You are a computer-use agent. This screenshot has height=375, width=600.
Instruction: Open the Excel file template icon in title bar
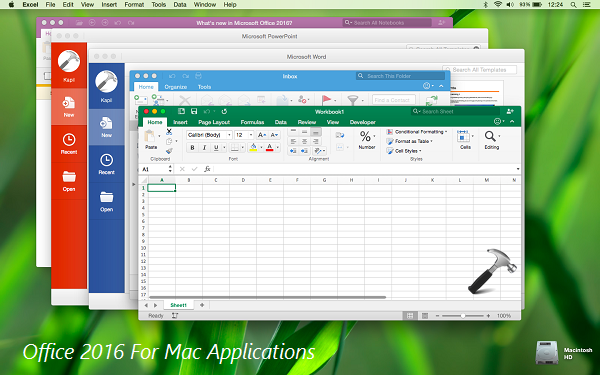click(181, 111)
